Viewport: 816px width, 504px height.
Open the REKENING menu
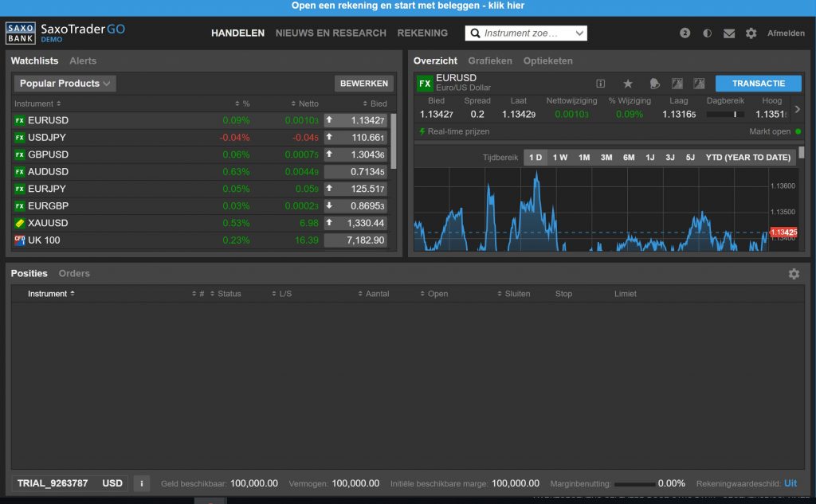point(422,33)
